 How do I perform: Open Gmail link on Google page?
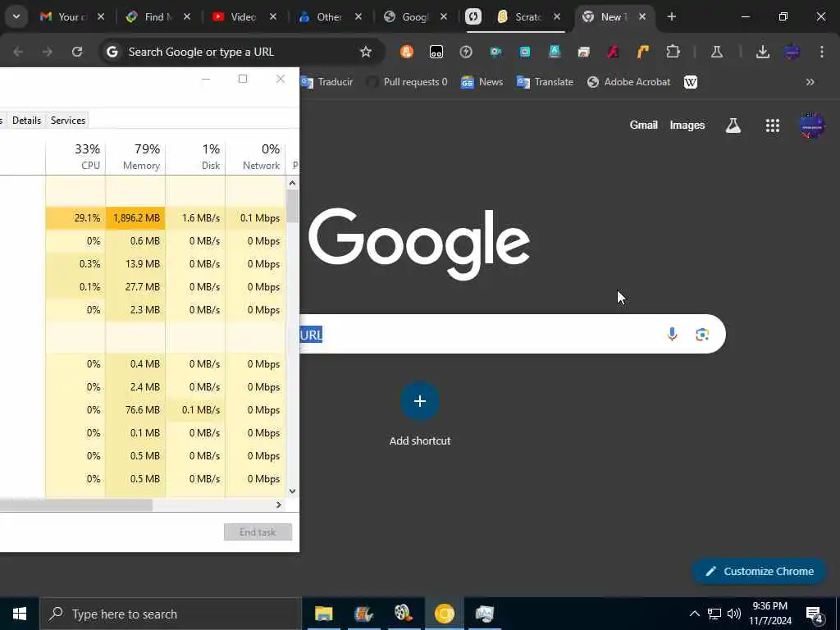(x=643, y=126)
